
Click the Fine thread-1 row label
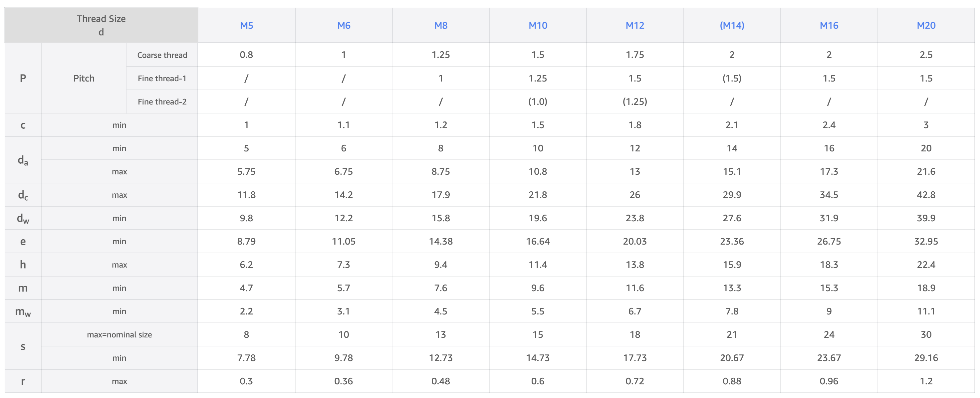click(162, 79)
